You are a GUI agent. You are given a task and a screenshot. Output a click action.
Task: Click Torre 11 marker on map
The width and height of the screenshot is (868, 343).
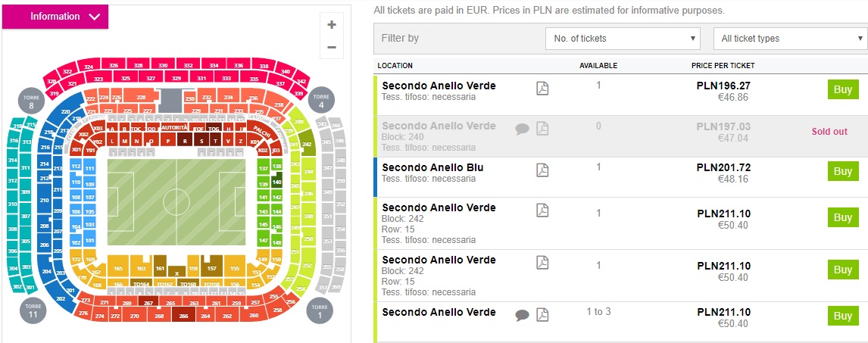[33, 310]
